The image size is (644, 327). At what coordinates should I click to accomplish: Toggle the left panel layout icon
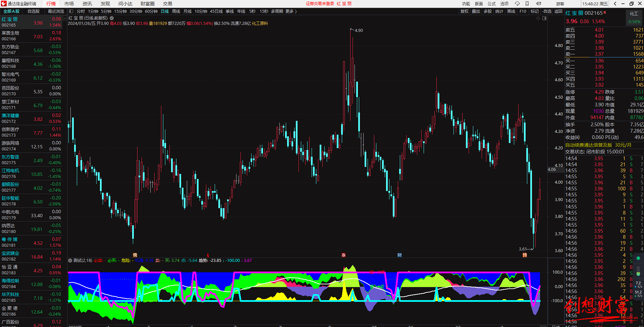click(x=71, y=11)
